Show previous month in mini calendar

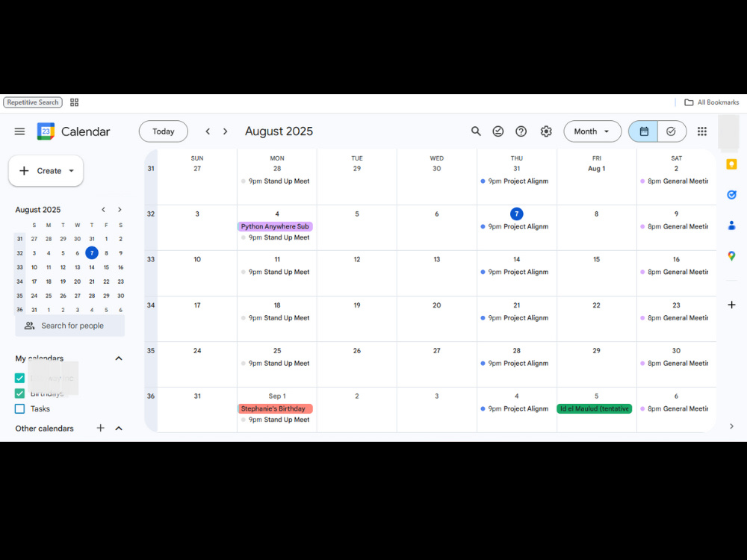(x=103, y=210)
